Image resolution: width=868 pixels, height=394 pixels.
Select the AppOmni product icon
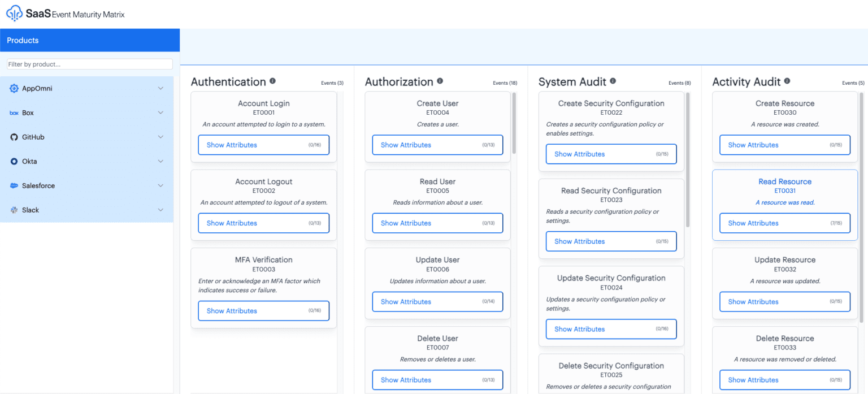click(14, 88)
